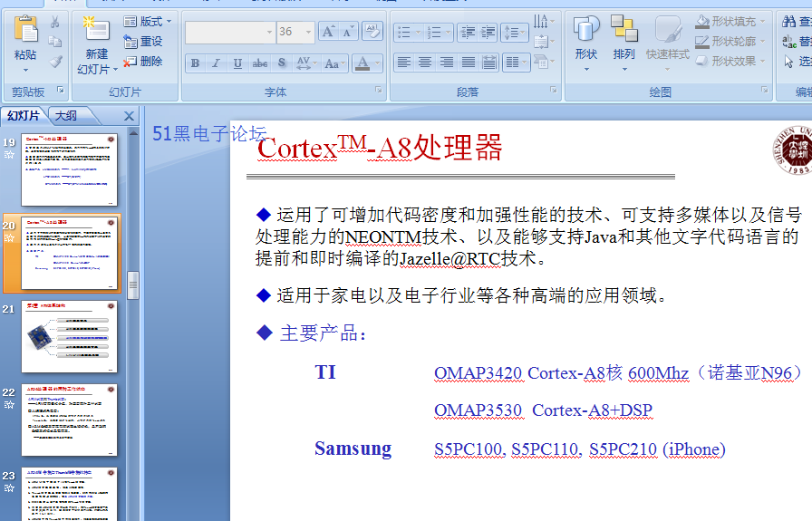The image size is (812, 521).
Task: Open the Character Spacing (AV) dropdown
Action: tap(306, 63)
